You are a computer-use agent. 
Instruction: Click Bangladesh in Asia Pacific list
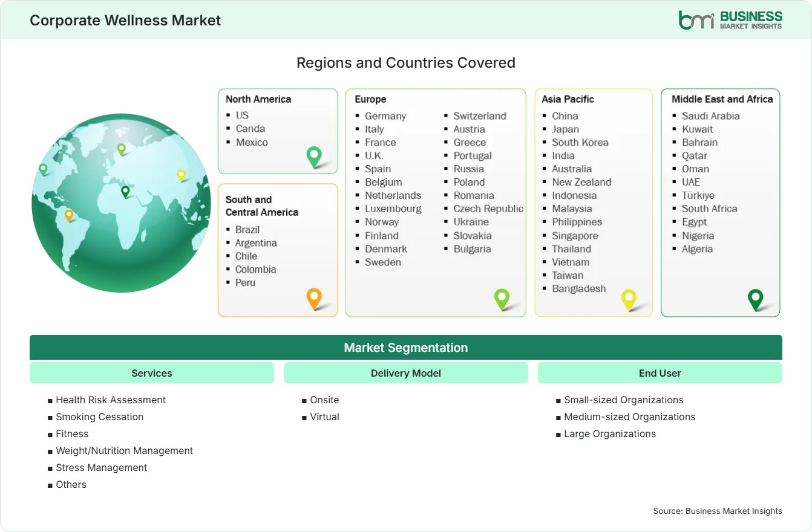tap(579, 288)
